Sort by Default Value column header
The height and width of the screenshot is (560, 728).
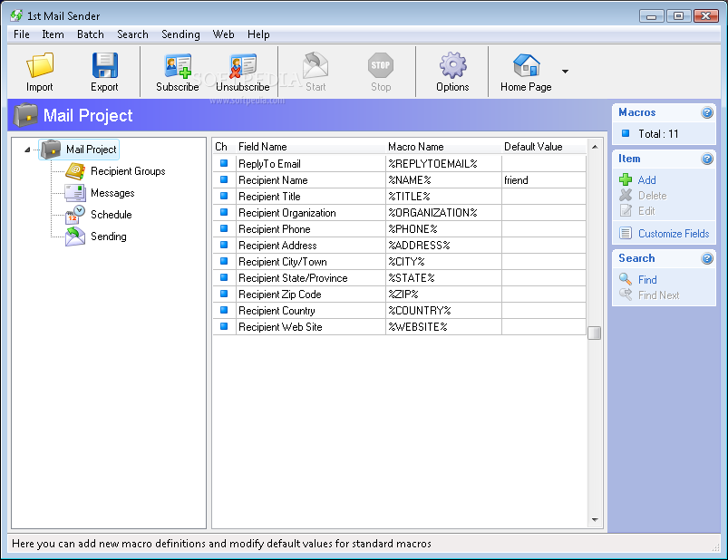544,147
